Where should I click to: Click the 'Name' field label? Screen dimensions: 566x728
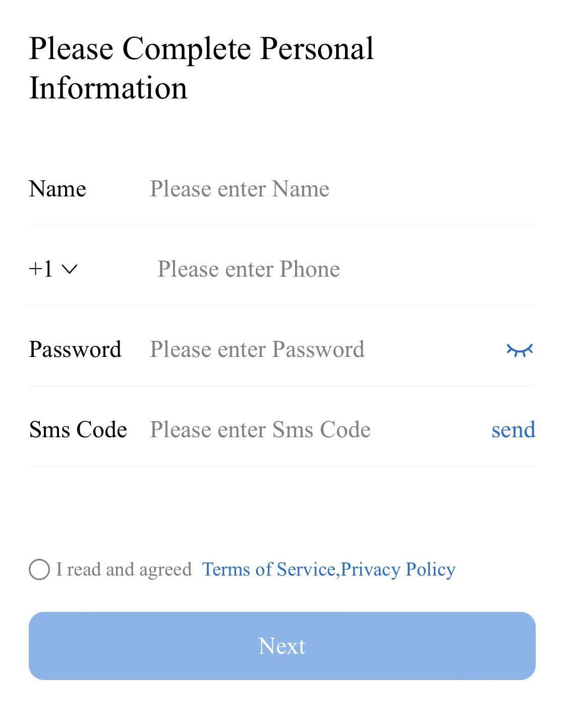58,189
